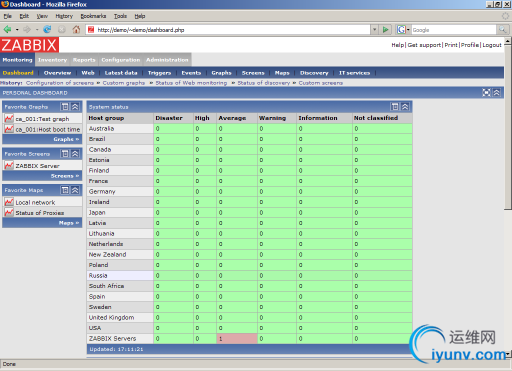Open the Favorite Graphs menu icon
The width and height of the screenshot is (512, 371).
click(65, 107)
